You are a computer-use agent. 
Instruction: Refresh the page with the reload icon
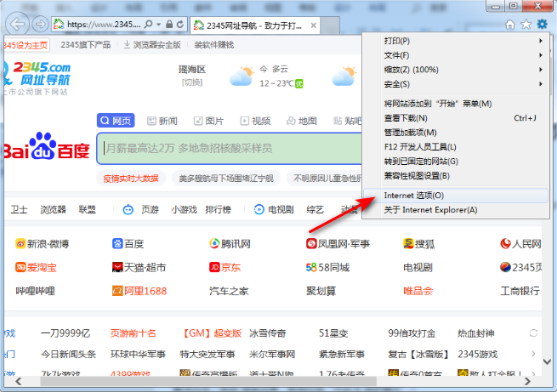tap(180, 24)
